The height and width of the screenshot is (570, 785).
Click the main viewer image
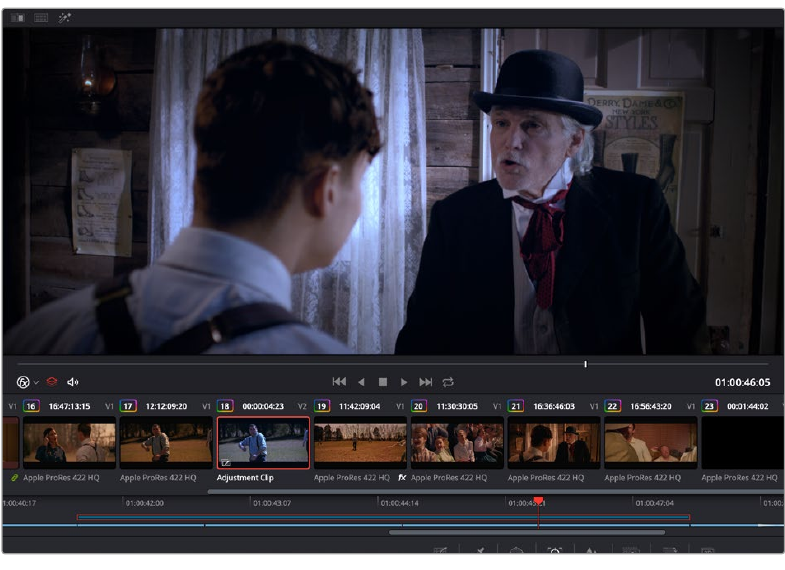(393, 191)
